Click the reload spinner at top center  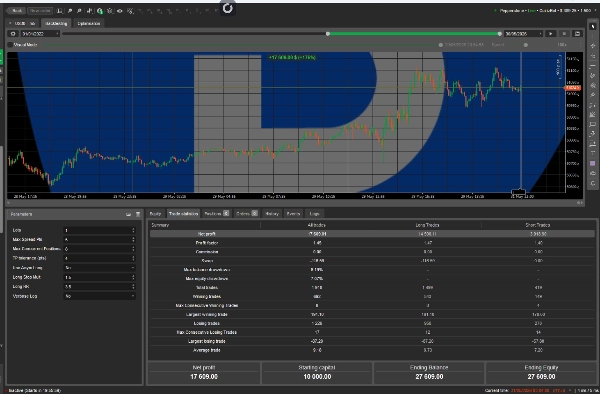(x=228, y=7)
